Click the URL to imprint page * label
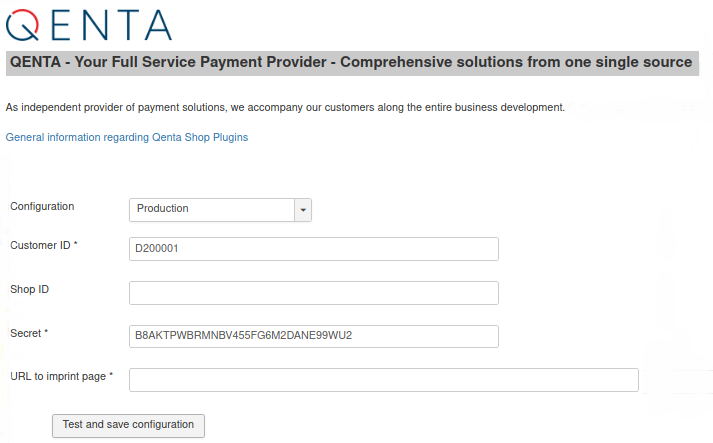 tap(61, 377)
